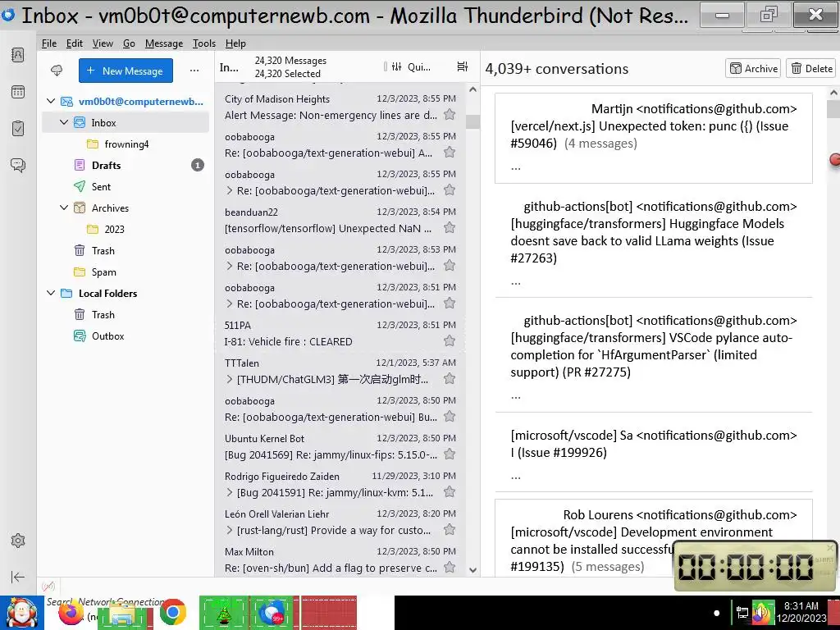840x630 pixels.
Task: Click the Start button Santa icon
Action: click(21, 613)
